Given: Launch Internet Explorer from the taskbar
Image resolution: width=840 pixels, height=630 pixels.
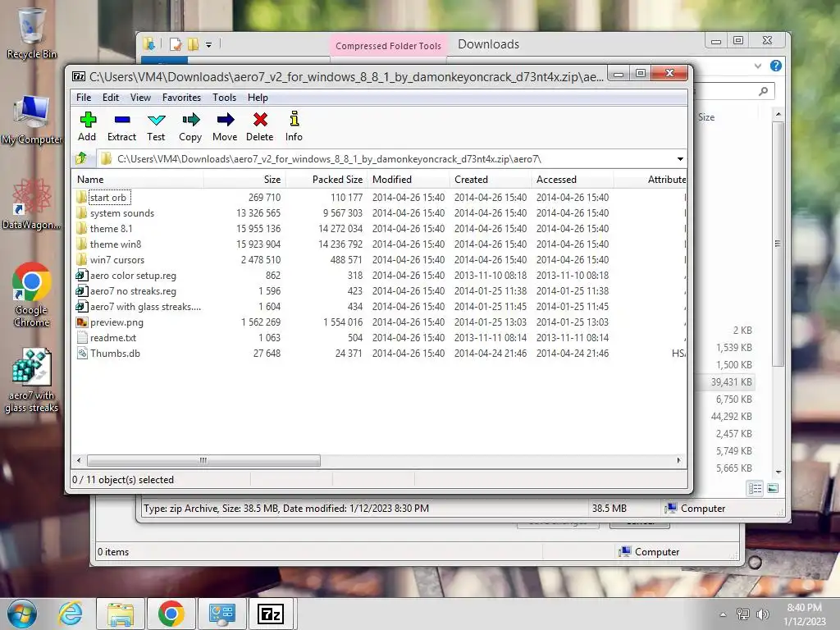Looking at the screenshot, I should coord(71,614).
